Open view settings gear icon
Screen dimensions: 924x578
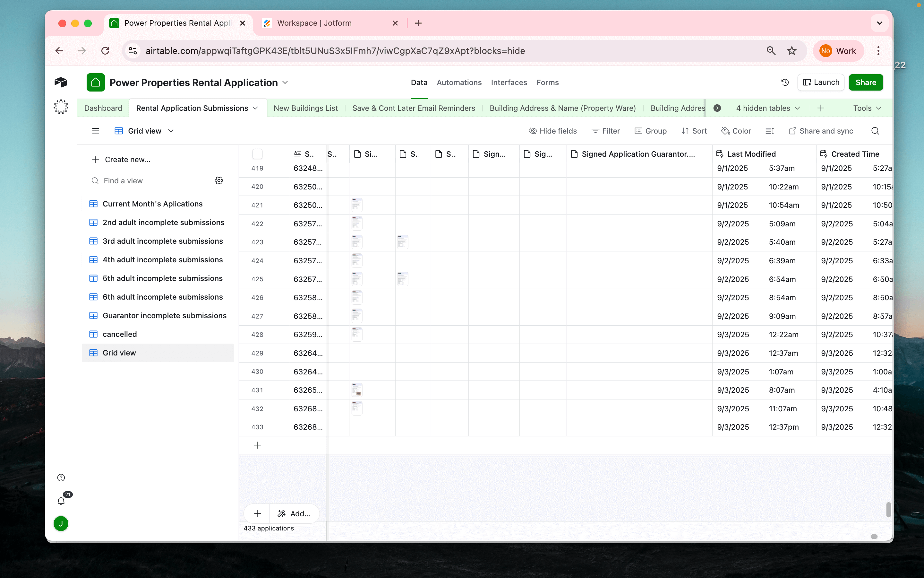click(x=219, y=180)
